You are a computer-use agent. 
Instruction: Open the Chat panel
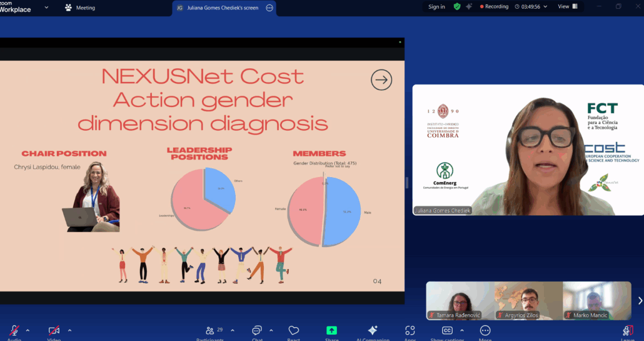257,330
